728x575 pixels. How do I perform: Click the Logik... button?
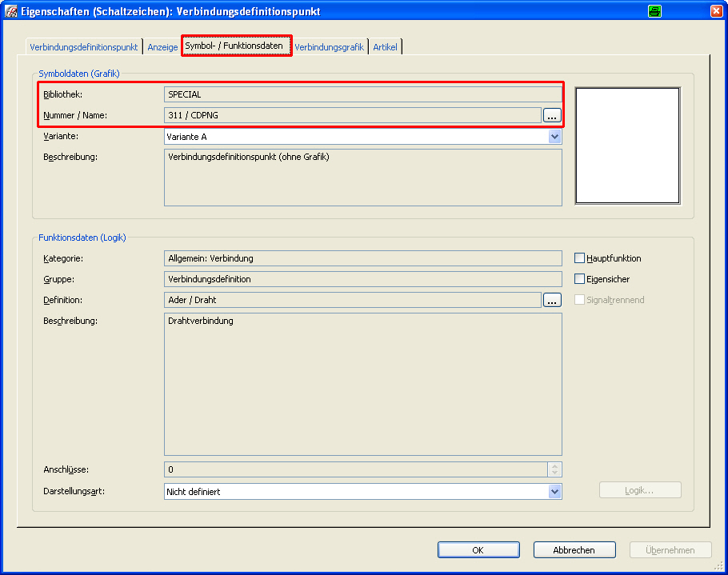pos(640,490)
